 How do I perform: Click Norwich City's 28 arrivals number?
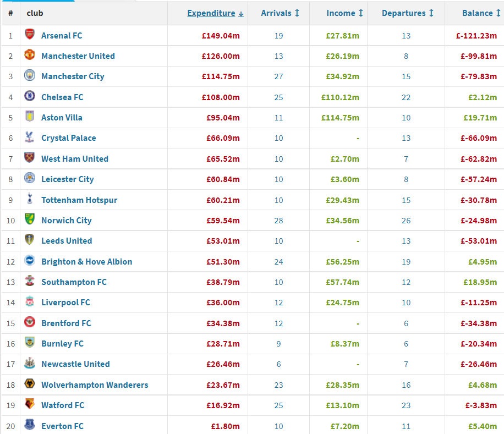(278, 221)
